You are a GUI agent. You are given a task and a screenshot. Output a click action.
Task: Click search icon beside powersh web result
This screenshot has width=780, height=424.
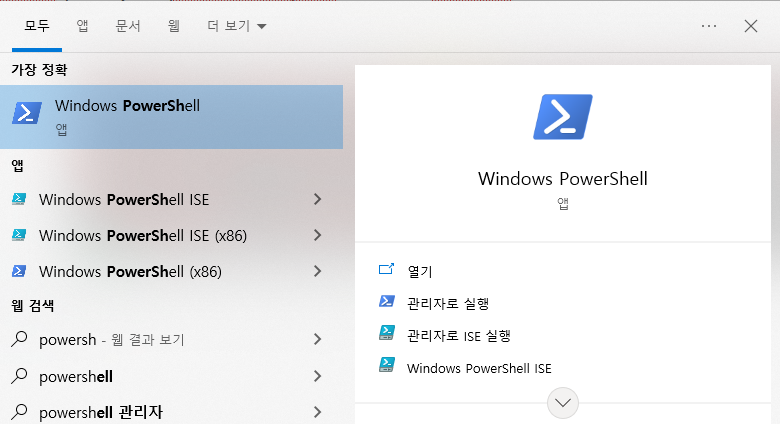[19, 339]
